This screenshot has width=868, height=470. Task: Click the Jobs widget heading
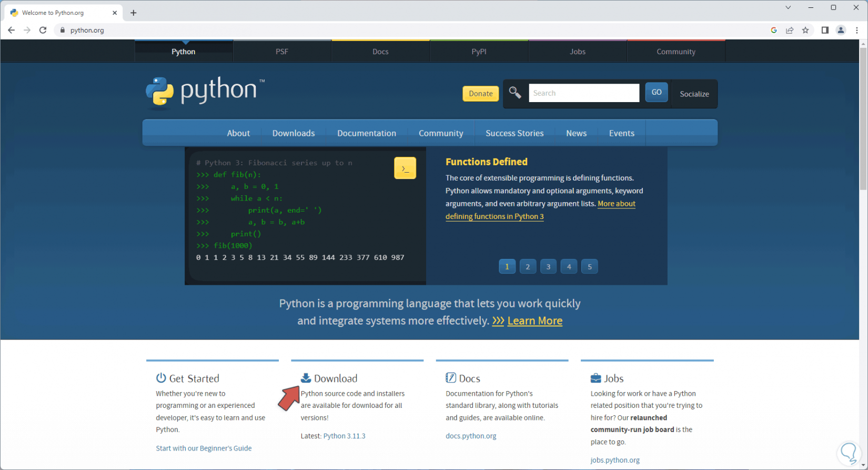pyautogui.click(x=614, y=378)
